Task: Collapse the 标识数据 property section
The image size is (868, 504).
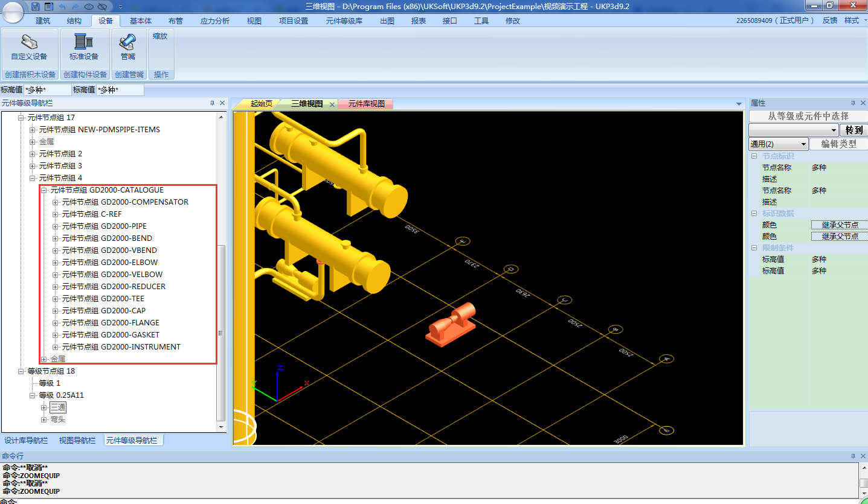Action: [754, 214]
